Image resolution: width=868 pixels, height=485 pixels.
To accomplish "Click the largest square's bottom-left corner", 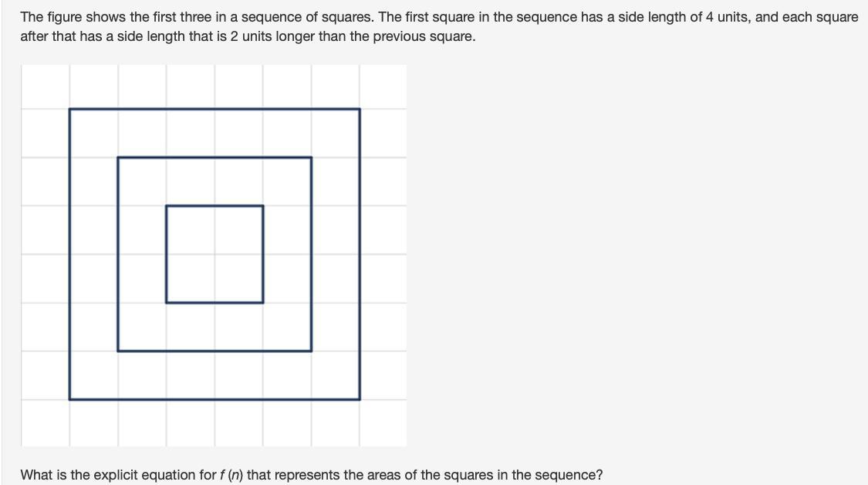I will [69, 399].
